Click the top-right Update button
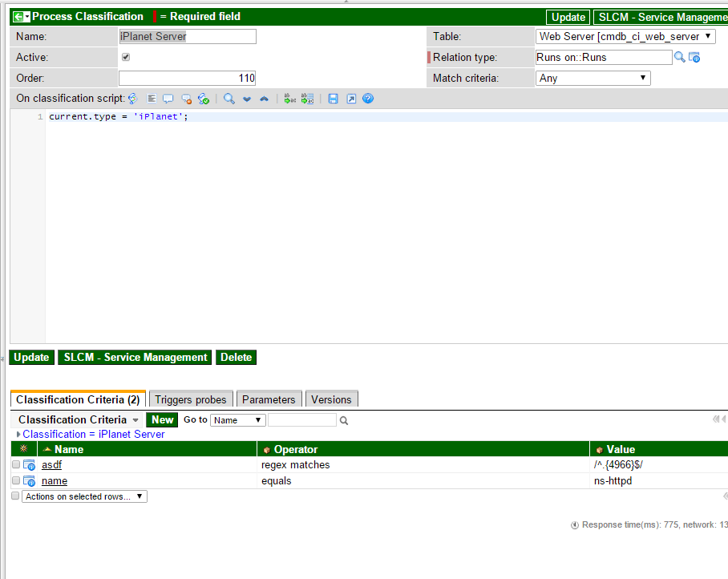 click(568, 17)
